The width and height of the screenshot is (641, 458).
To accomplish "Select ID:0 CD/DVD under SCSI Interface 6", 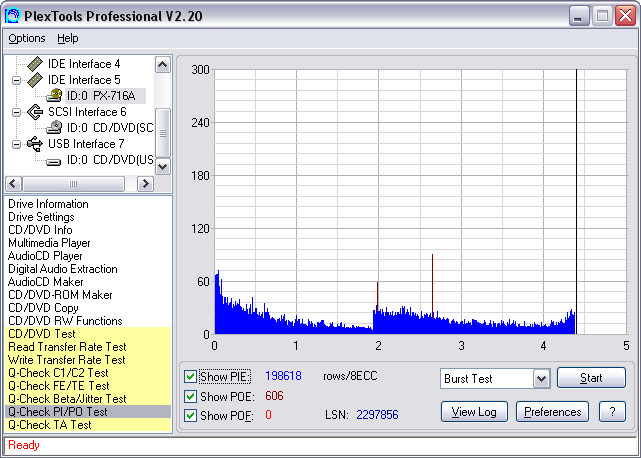I will pyautogui.click(x=110, y=128).
